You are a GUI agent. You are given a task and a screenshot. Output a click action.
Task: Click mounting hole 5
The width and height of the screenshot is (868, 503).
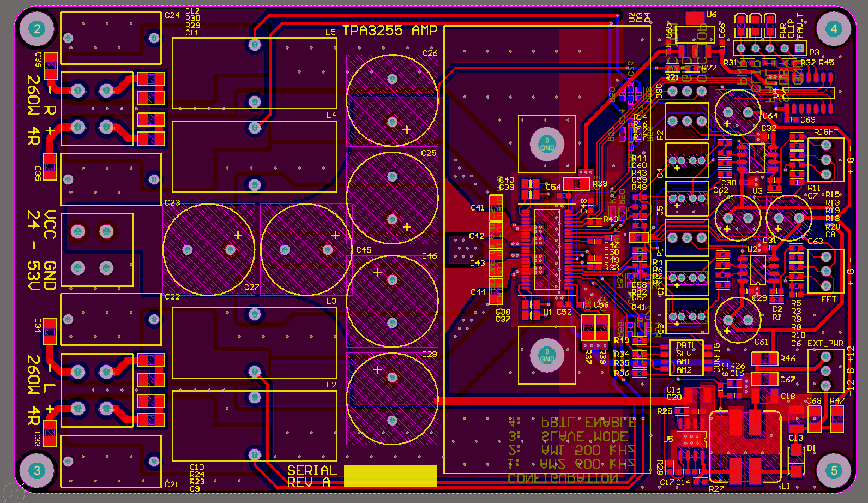(834, 470)
